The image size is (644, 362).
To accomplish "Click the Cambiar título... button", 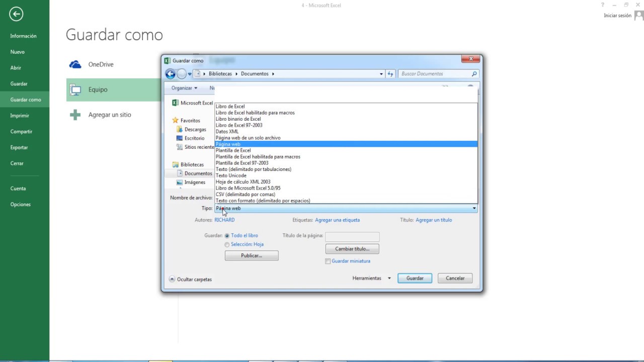I will (x=352, y=249).
